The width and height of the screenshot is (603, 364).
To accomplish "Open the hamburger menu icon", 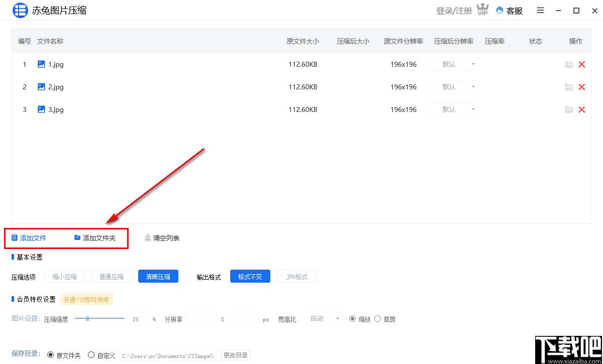I will 541,10.
